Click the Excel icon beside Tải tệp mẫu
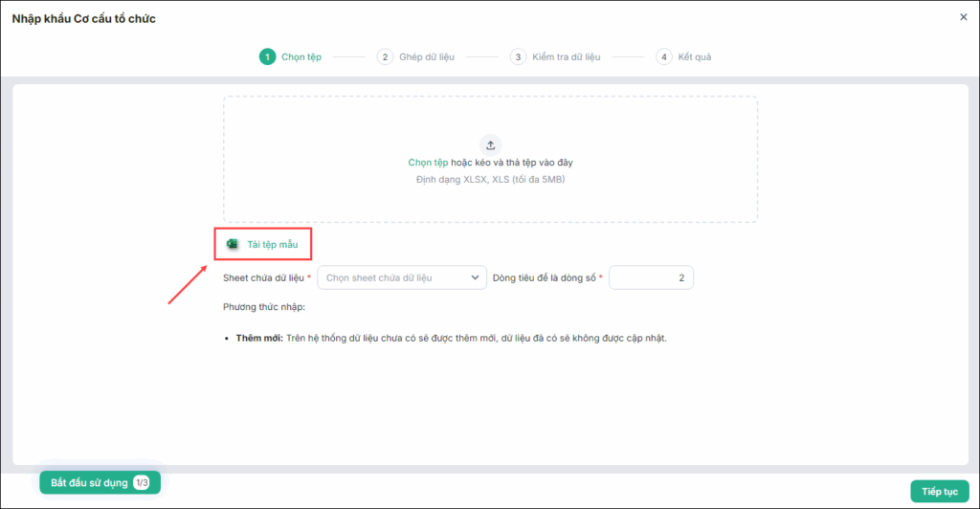The image size is (980, 509). coord(232,244)
